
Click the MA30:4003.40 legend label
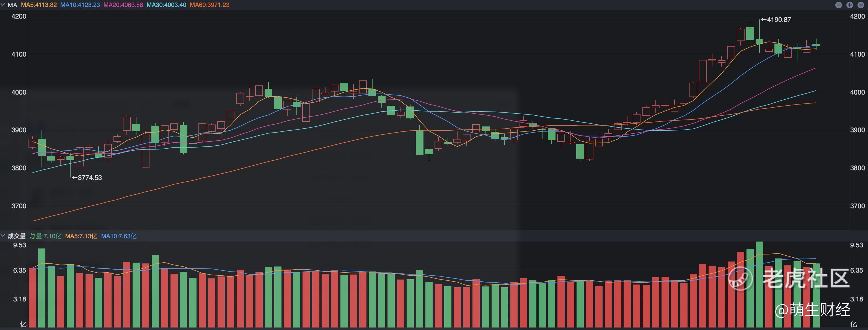coord(166,5)
